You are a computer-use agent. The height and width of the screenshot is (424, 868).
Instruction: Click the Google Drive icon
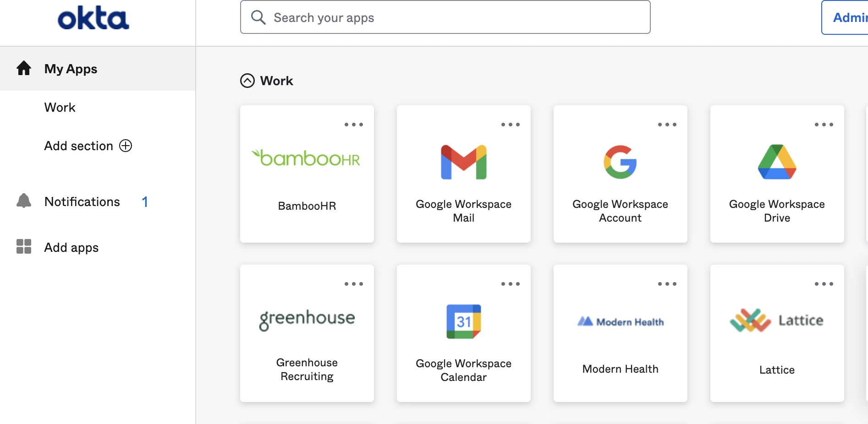[777, 162]
